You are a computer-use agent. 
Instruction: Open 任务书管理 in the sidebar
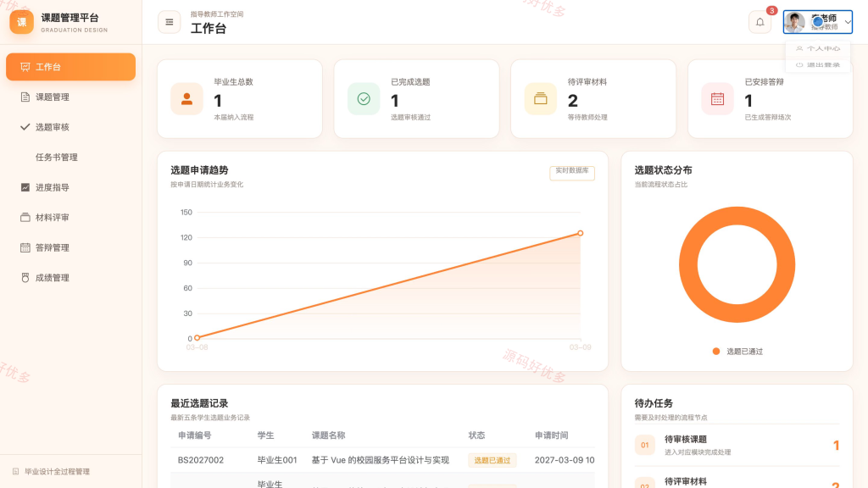71,157
